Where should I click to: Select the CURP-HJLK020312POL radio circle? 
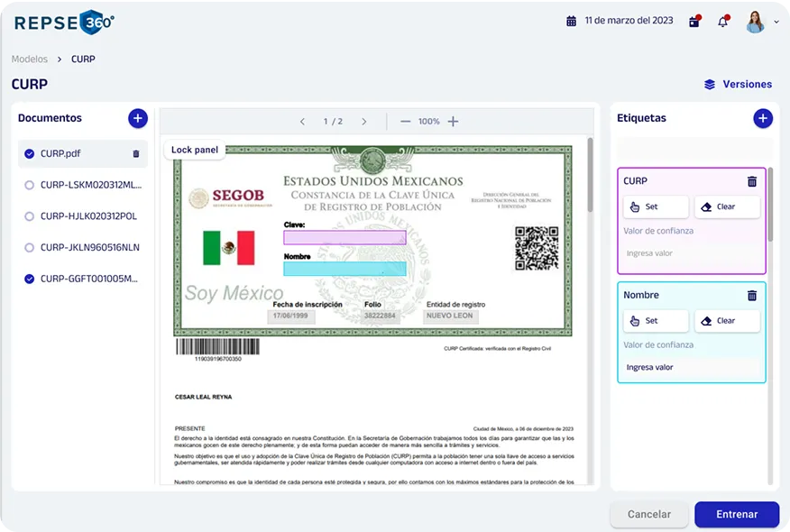[29, 216]
